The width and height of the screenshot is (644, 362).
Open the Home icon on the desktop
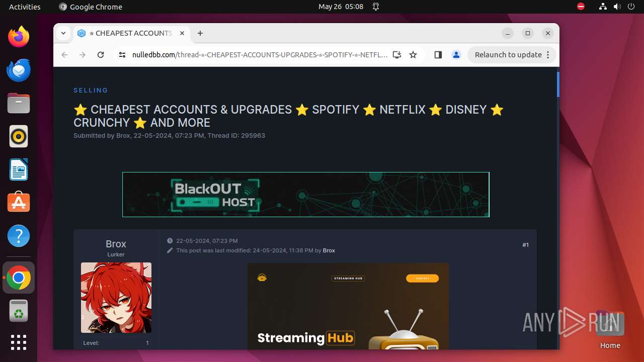[610, 330]
